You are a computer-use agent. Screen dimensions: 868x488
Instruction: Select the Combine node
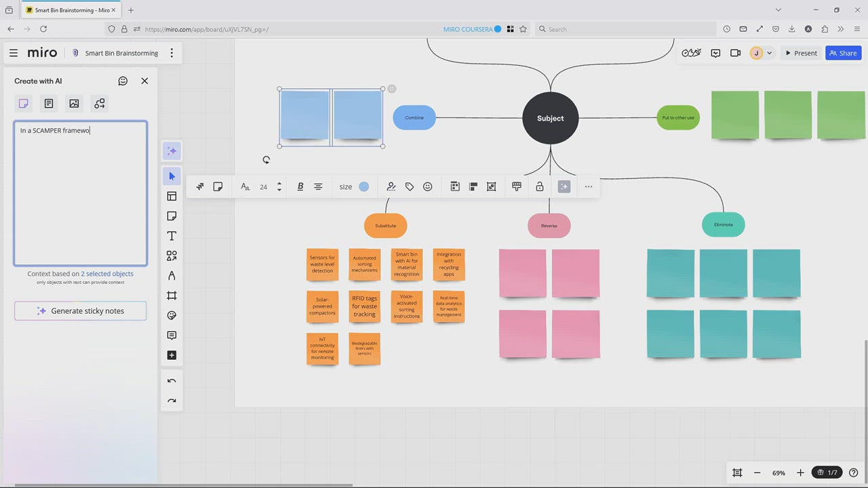(x=414, y=118)
